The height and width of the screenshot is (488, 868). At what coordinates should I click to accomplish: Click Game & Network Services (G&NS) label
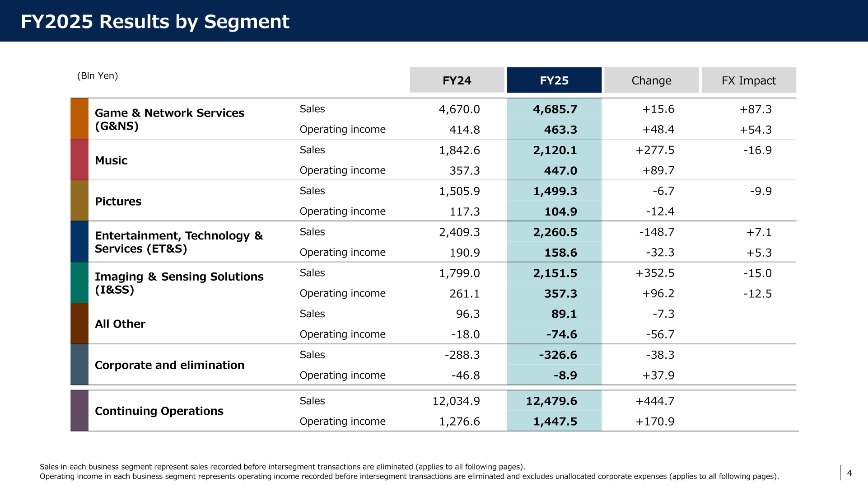(169, 119)
